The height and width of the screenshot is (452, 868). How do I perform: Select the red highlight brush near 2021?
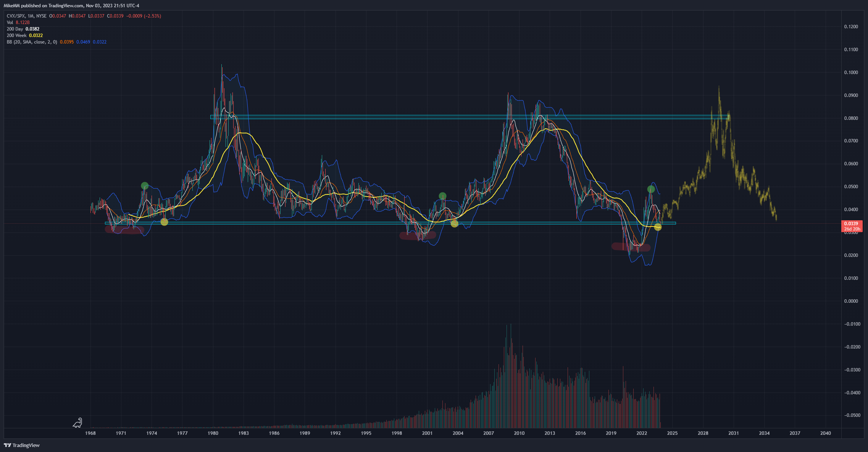(631, 247)
